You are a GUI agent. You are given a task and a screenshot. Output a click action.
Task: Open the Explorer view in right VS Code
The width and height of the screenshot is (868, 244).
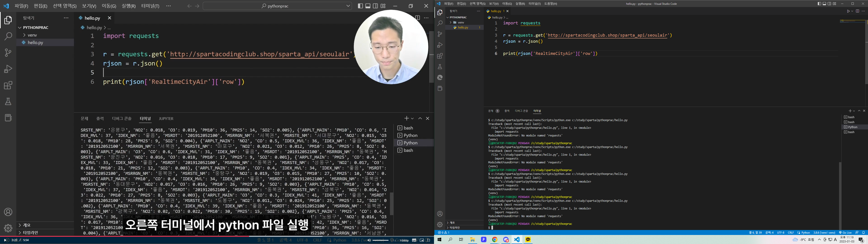click(x=440, y=12)
